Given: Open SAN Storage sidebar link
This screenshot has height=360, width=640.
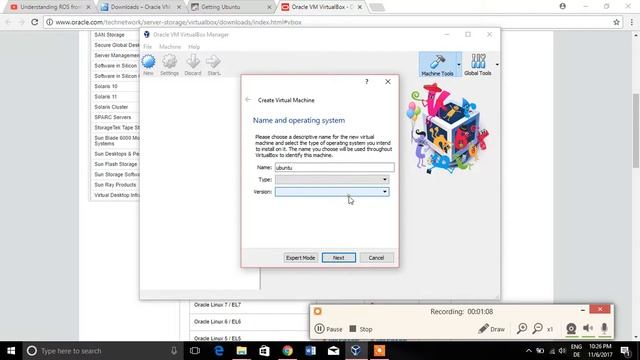Looking at the screenshot, I should [x=109, y=35].
